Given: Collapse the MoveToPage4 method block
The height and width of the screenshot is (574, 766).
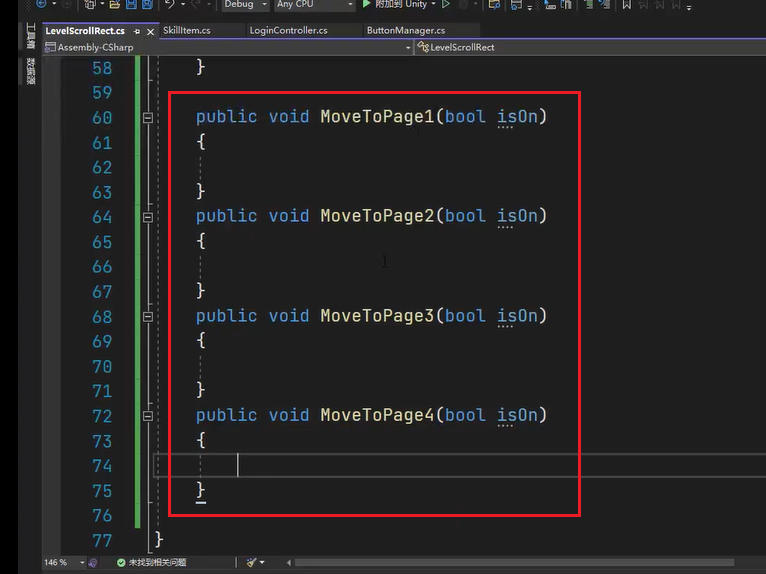Looking at the screenshot, I should 148,415.
